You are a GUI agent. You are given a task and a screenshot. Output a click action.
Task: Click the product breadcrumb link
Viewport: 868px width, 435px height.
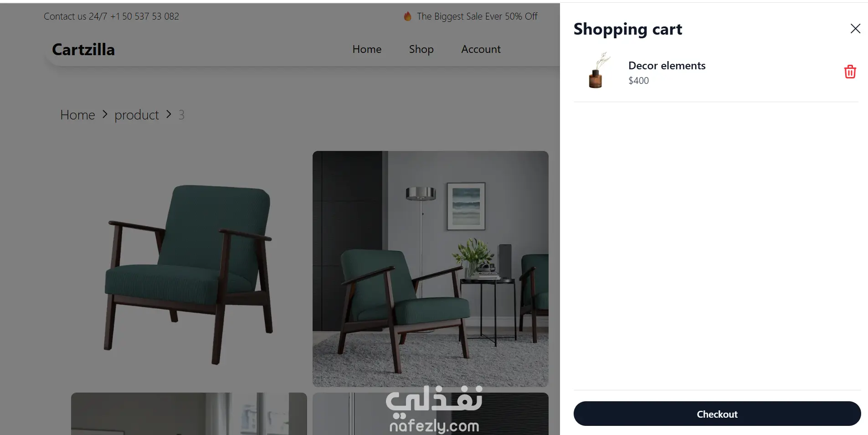(137, 115)
